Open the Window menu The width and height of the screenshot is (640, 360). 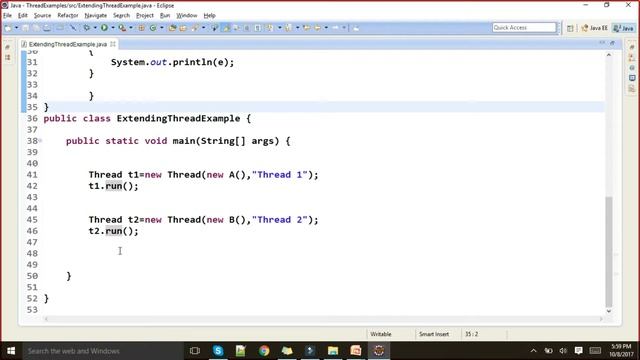coord(187,16)
